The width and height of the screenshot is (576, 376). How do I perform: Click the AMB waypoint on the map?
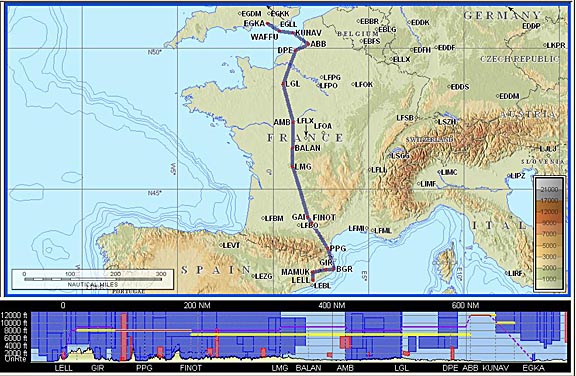[293, 122]
